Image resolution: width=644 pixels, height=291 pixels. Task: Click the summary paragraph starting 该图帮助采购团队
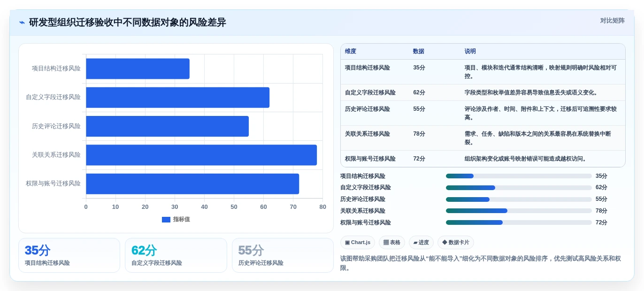pos(481,263)
